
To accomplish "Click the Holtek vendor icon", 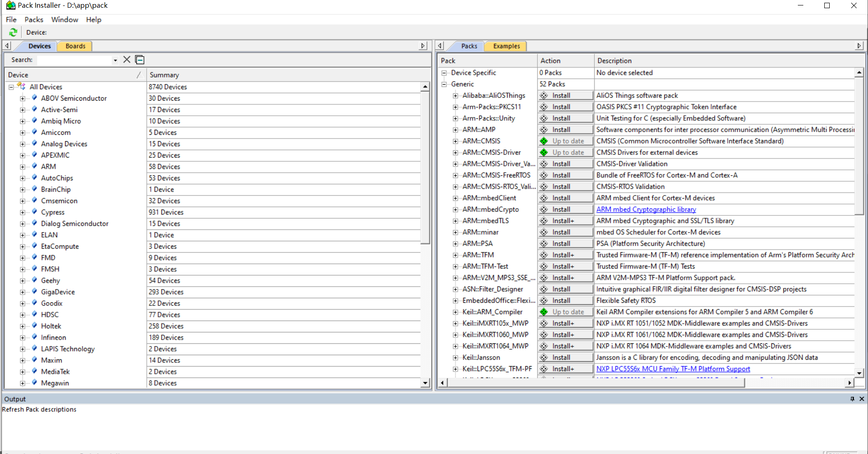I will point(34,326).
